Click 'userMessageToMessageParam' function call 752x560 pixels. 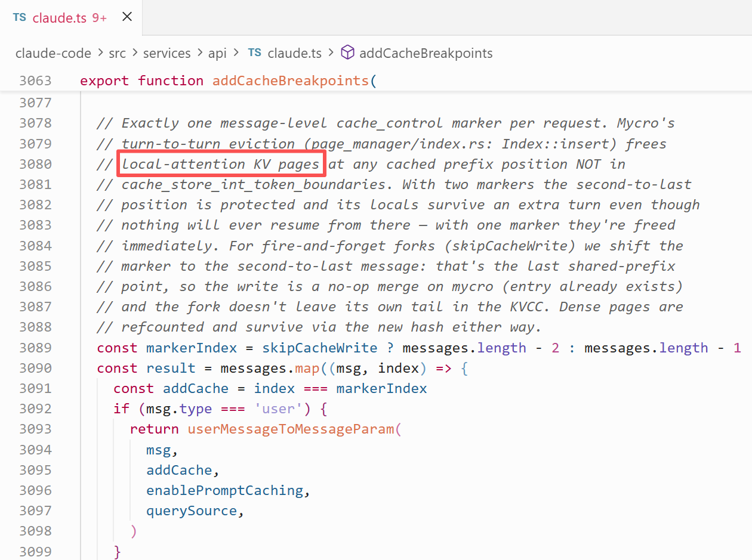pyautogui.click(x=291, y=429)
